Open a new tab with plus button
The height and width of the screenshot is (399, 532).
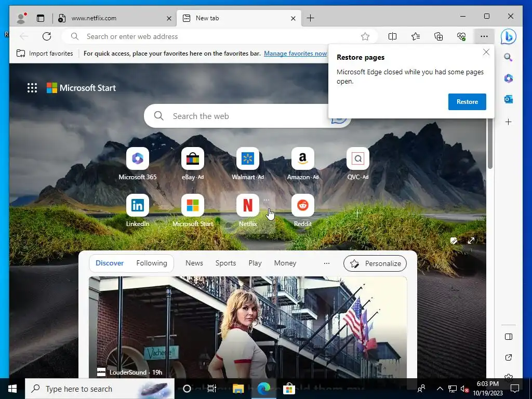(x=310, y=18)
